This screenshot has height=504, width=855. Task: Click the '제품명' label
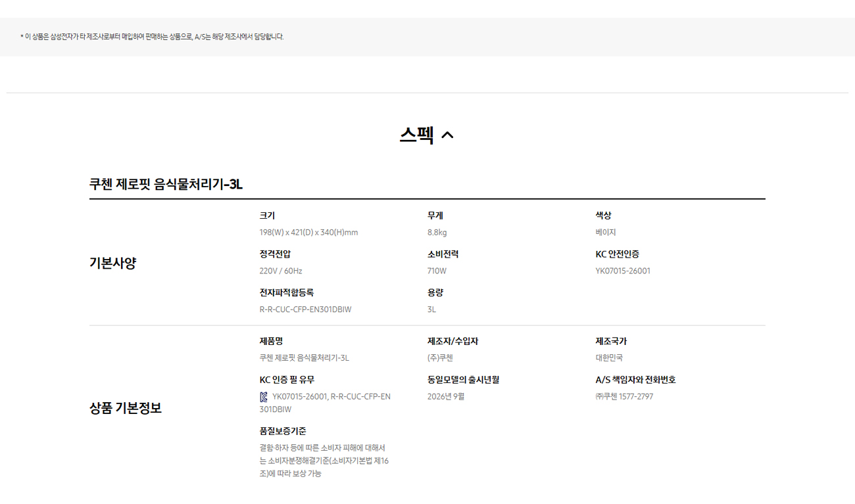click(271, 342)
